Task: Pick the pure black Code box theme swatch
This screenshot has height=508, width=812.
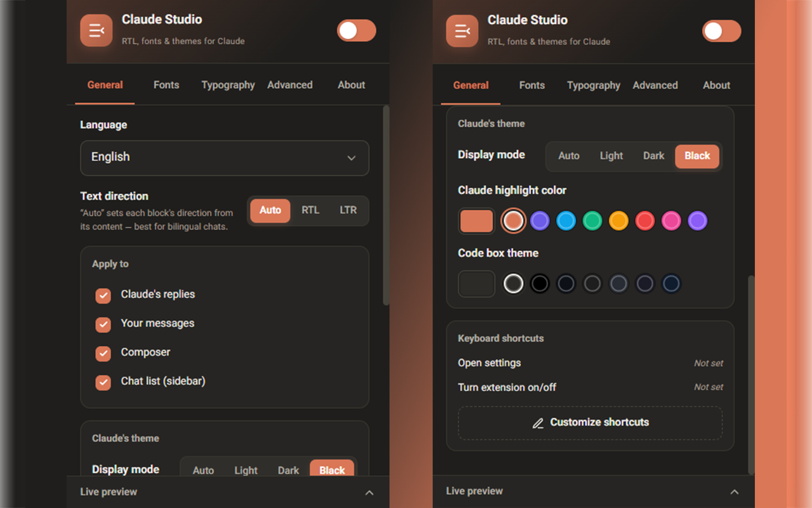Action: click(540, 283)
